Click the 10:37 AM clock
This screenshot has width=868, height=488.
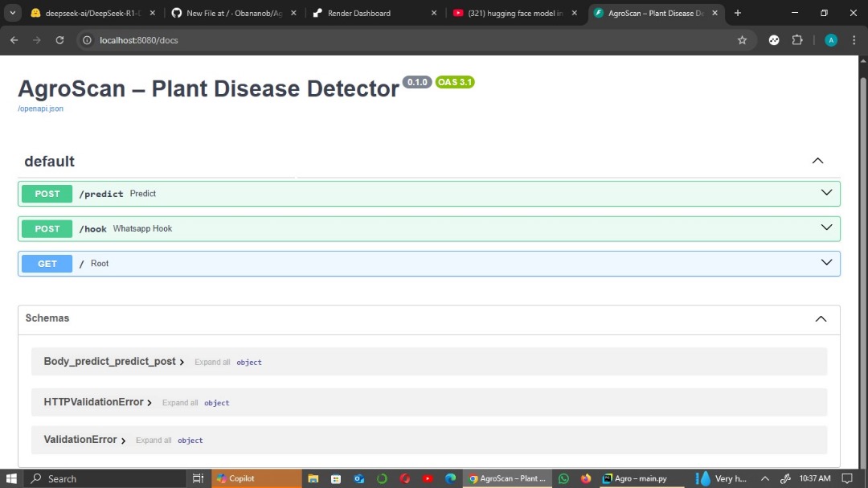tap(815, 478)
